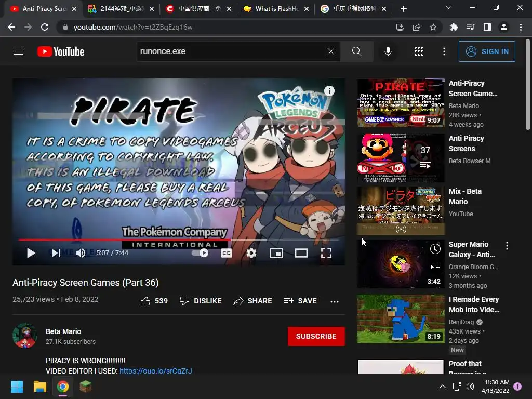532x399 pixels.
Task: Like the video with 539 likes
Action: (x=154, y=301)
